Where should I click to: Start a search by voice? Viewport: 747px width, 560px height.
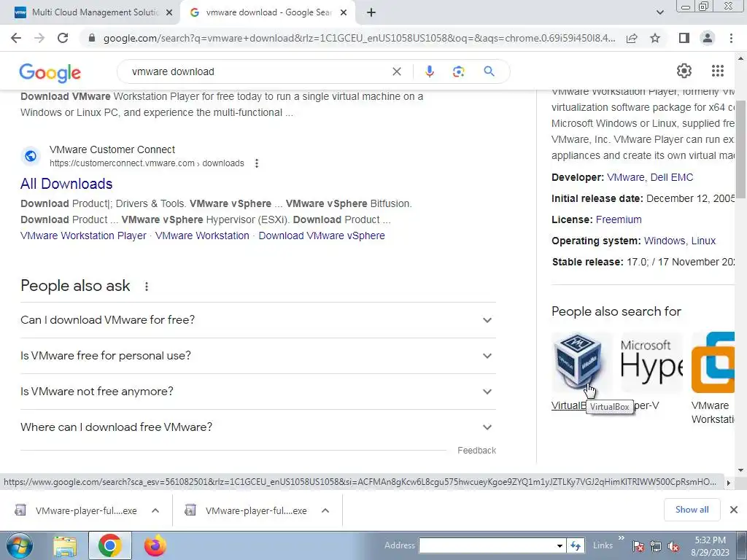click(429, 71)
